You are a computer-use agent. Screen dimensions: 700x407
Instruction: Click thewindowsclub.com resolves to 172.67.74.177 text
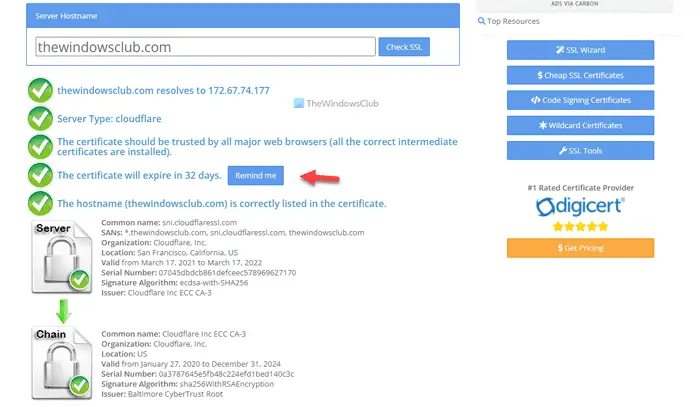[163, 91]
